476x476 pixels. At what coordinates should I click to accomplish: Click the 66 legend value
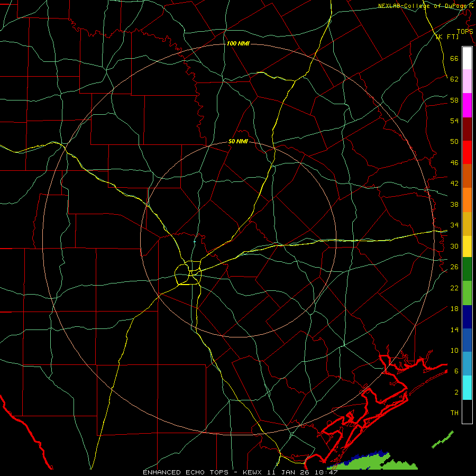tap(454, 59)
